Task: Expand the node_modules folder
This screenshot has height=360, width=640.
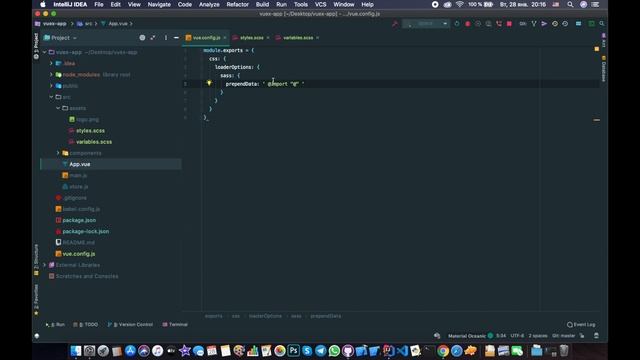Action: tap(51, 75)
